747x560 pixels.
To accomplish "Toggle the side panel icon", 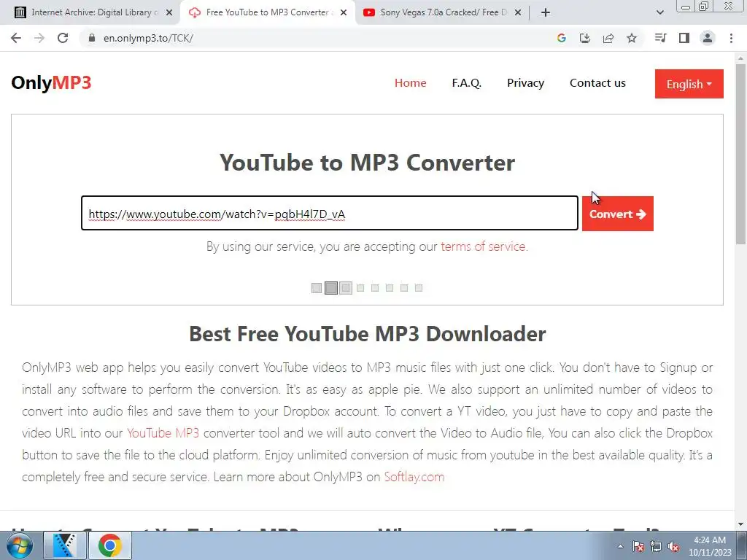I will point(684,38).
